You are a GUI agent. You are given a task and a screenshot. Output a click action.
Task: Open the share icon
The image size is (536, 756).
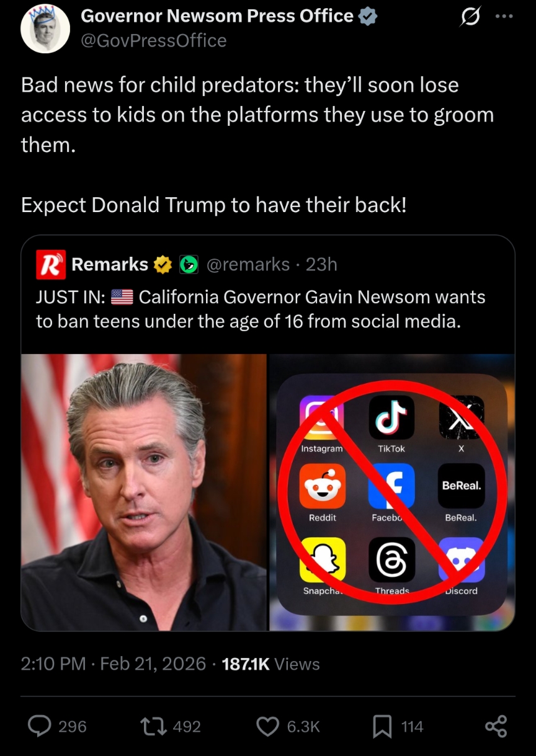(x=496, y=726)
